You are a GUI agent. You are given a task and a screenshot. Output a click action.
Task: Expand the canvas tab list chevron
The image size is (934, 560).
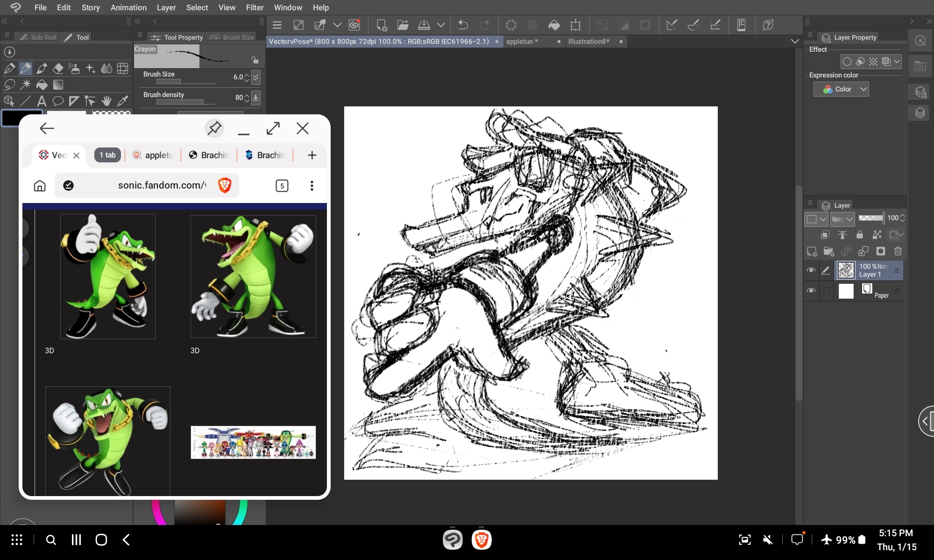click(x=795, y=42)
